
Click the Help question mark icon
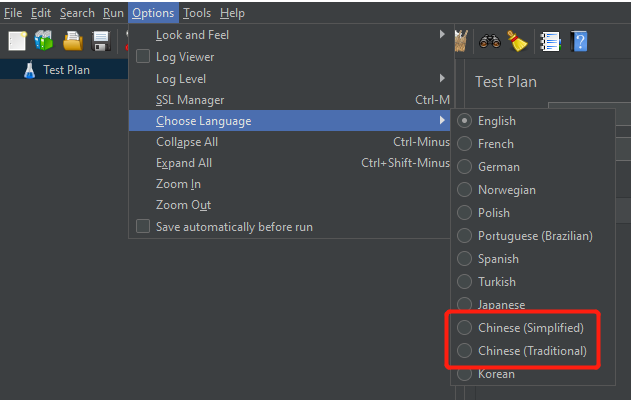578,41
